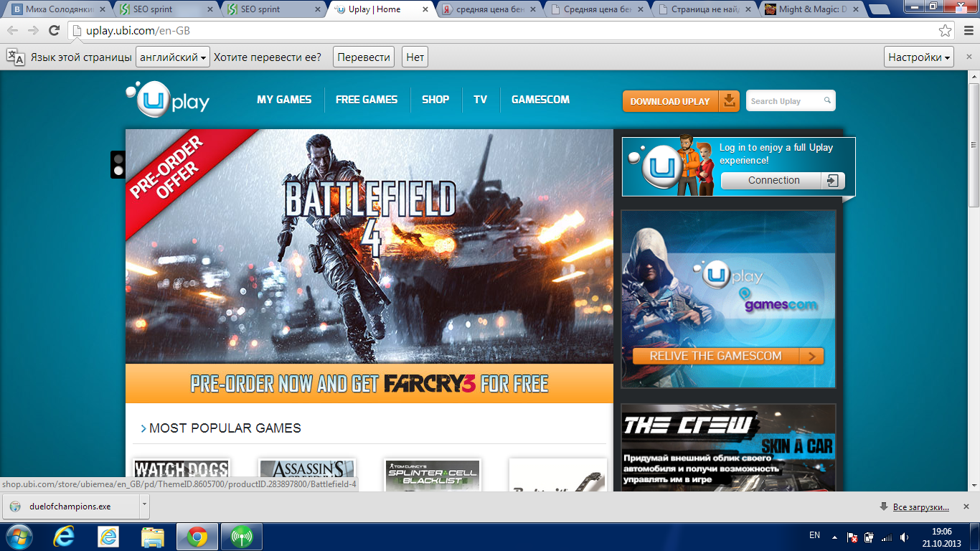Open MY GAMES in Uplay navigation
The image size is (980, 551).
(x=284, y=100)
